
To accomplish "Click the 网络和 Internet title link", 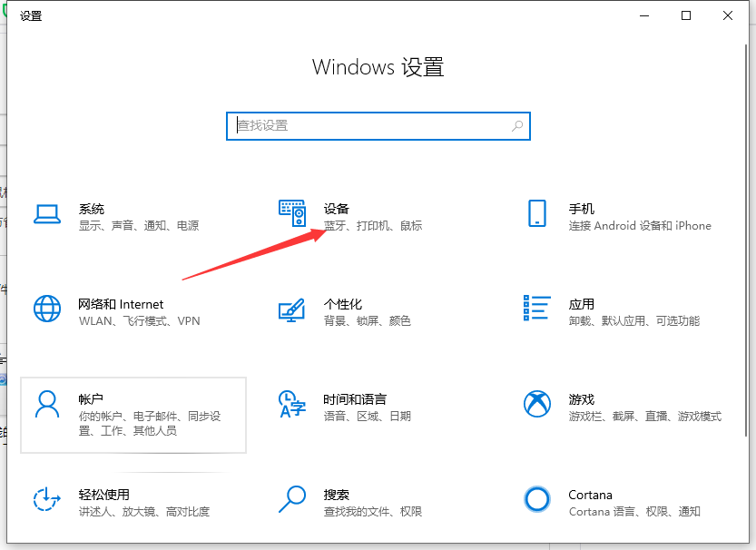I will tap(121, 304).
